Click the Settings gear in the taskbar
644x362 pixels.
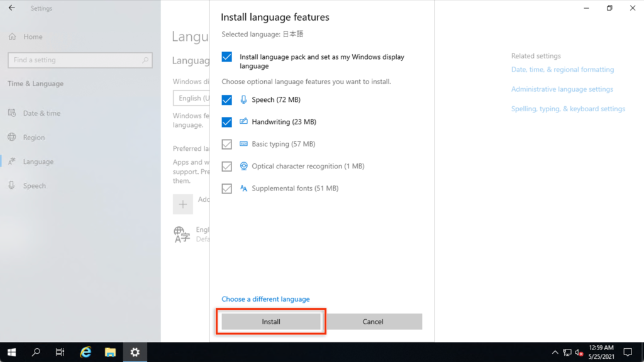[x=135, y=352]
